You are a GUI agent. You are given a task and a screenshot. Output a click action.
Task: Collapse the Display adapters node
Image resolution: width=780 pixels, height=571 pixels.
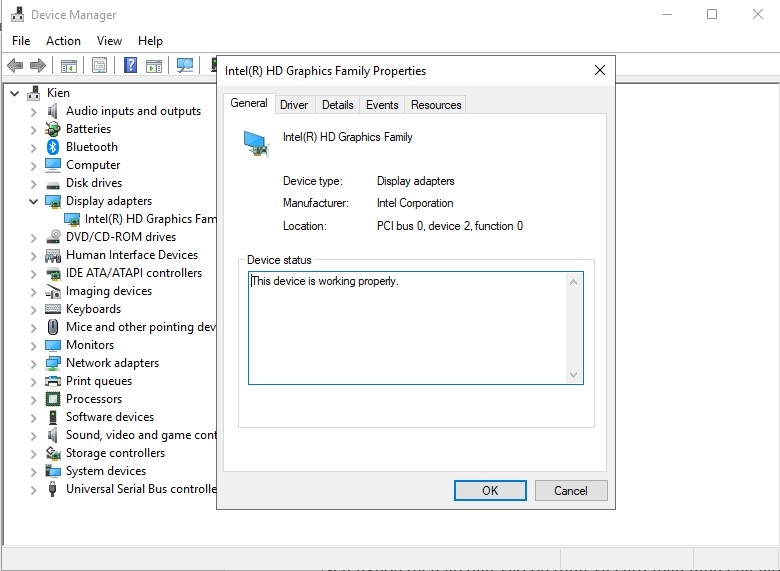pyautogui.click(x=33, y=201)
